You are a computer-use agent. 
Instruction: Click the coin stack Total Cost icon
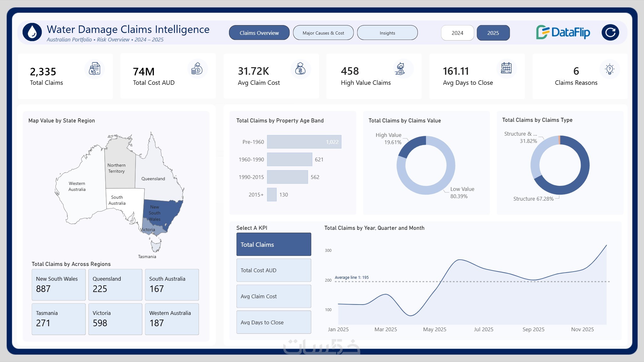coord(197,68)
